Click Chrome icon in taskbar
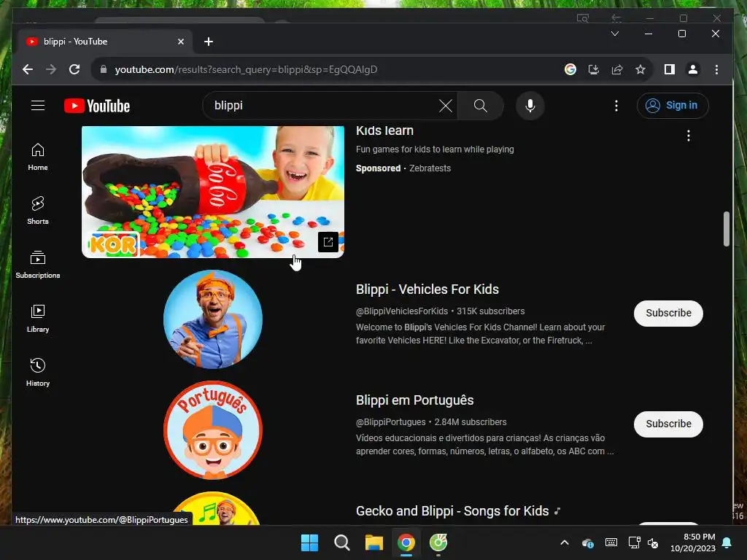747x560 pixels. click(406, 542)
